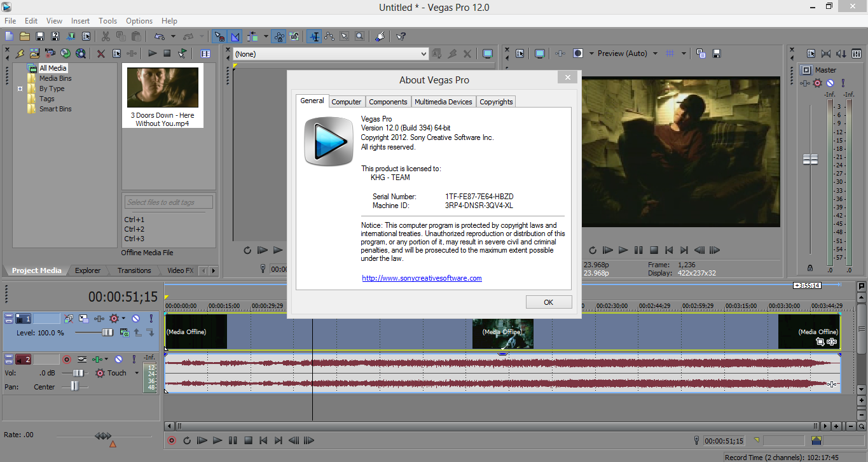Arm audio track 2 for record
The height and width of the screenshot is (462, 868).
[66, 360]
